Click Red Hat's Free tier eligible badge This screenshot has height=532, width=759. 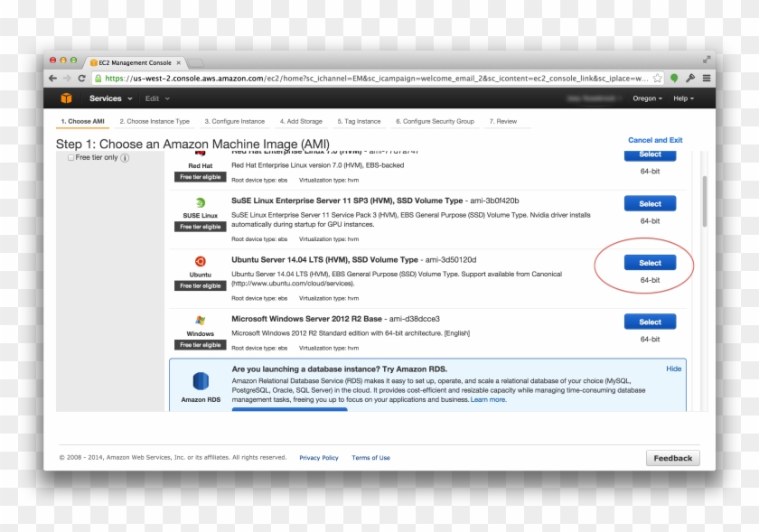pos(201,177)
